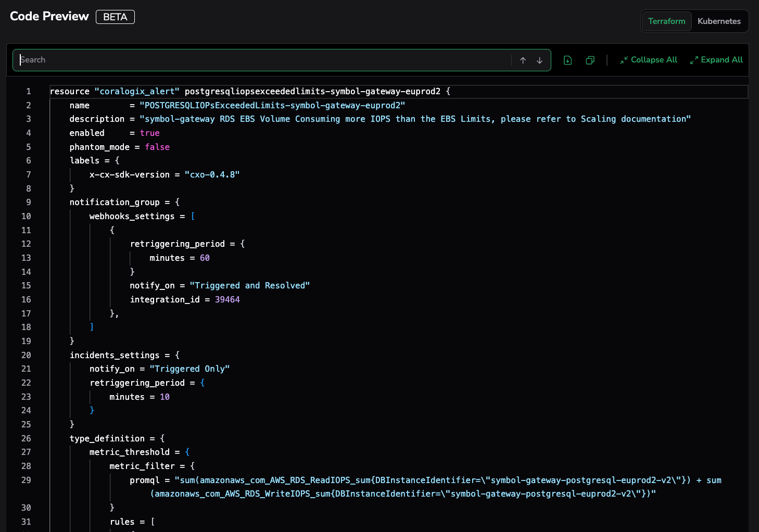Switch to the Kubernetes tab
Screen dimensions: 759x532
719,21
